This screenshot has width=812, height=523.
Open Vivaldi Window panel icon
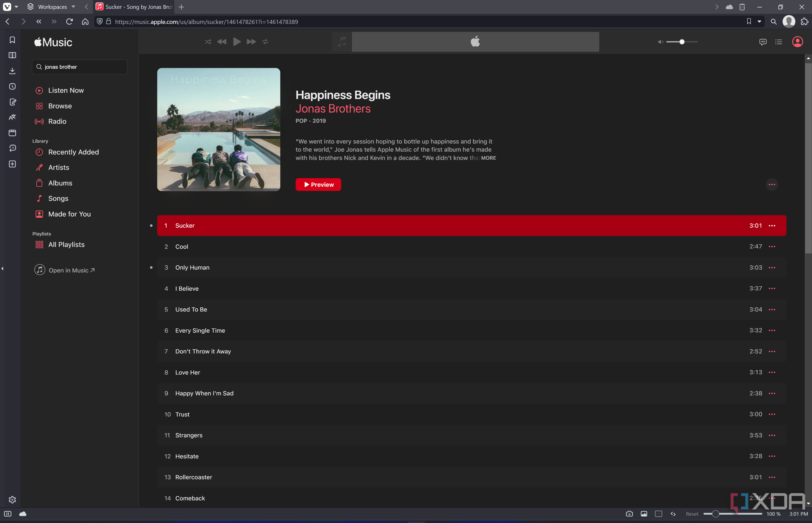[x=12, y=133]
